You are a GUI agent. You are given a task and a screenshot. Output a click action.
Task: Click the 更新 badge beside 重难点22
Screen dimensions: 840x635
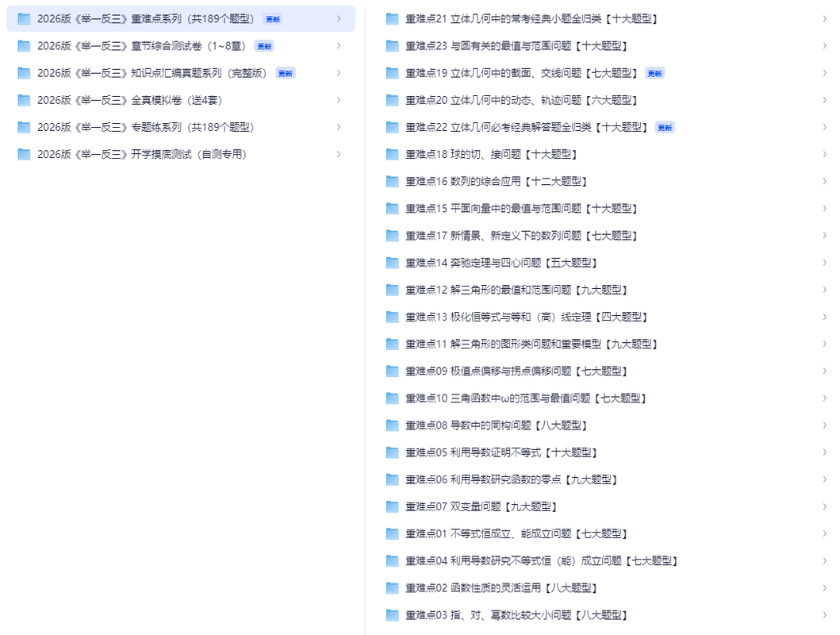(665, 128)
